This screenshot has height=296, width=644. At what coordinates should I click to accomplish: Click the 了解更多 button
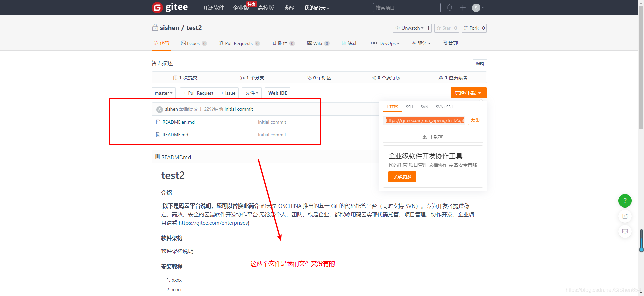tap(402, 177)
